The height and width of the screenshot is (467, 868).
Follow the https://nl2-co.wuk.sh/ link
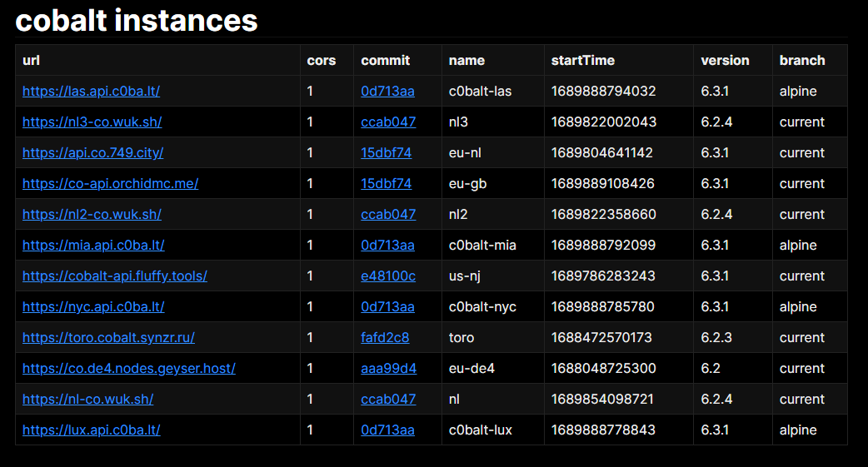[x=92, y=214]
